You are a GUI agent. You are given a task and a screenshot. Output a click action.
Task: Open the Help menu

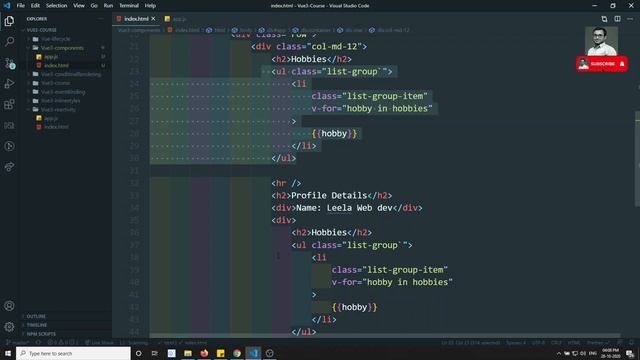tap(150, 6)
